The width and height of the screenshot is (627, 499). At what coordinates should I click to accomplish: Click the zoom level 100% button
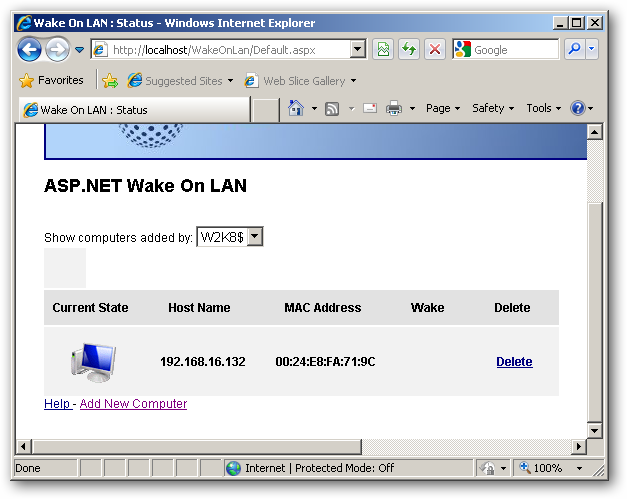click(x=541, y=468)
